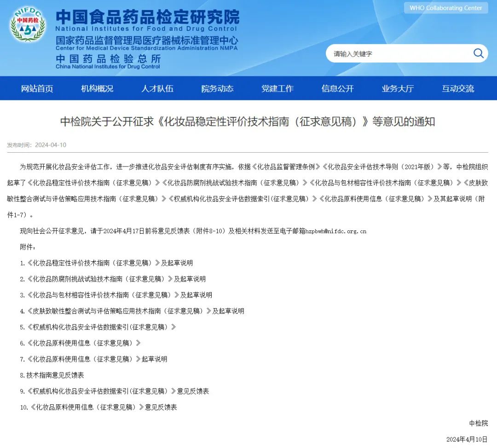Open attachment 10 原料使用信息意见反馈表
This screenshot has height=448, width=497.
pos(98,407)
